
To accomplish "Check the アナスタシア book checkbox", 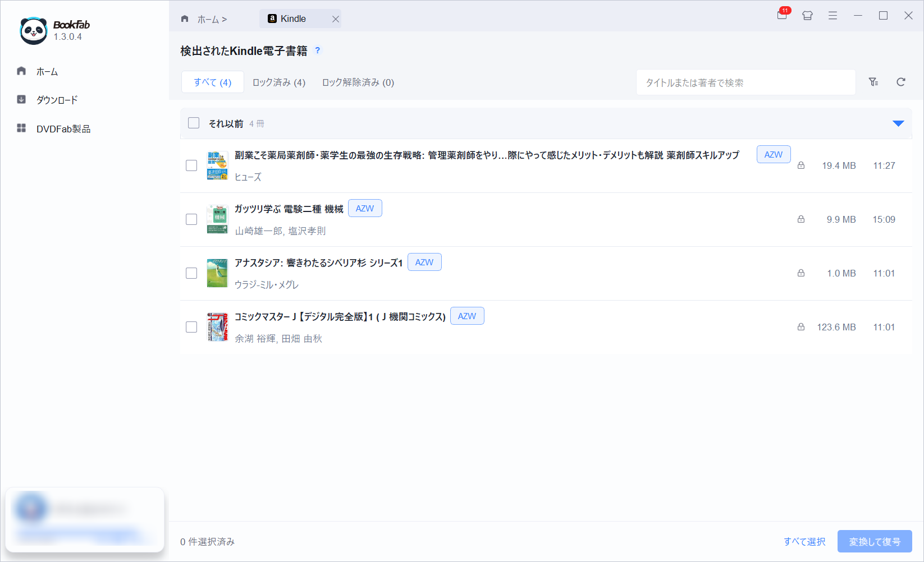I will pyautogui.click(x=191, y=273).
